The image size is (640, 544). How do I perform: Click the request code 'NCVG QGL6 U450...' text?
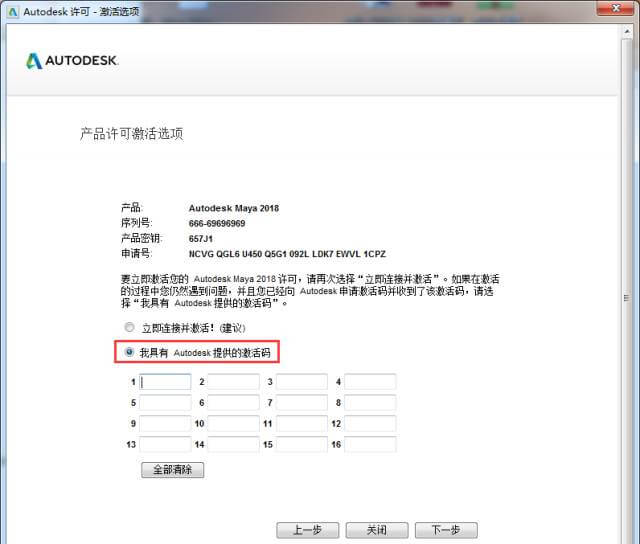coord(287,254)
